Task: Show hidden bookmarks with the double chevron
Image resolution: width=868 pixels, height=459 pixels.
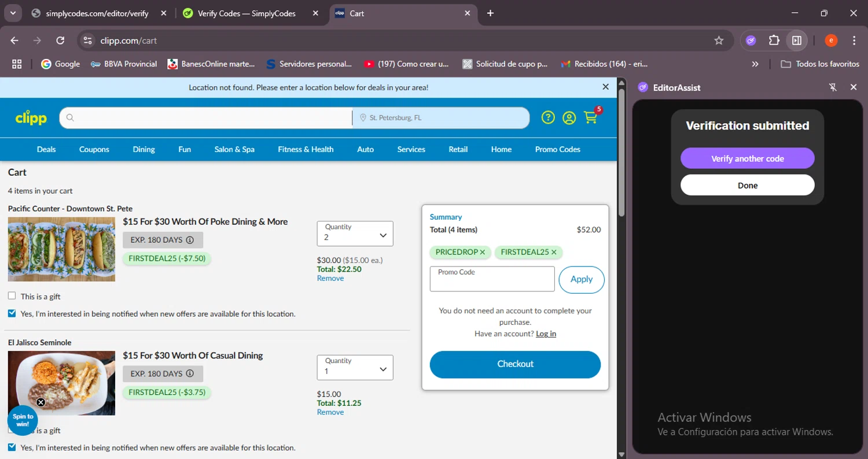Action: point(755,64)
